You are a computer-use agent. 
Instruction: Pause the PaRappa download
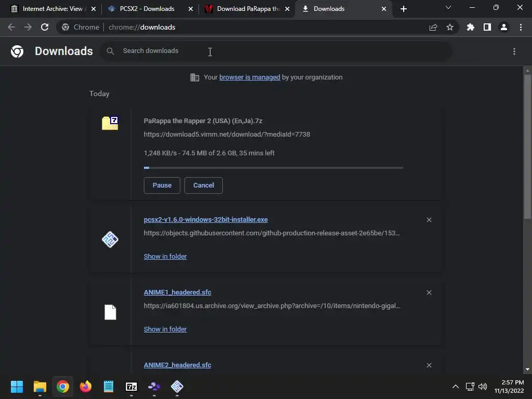click(x=162, y=185)
